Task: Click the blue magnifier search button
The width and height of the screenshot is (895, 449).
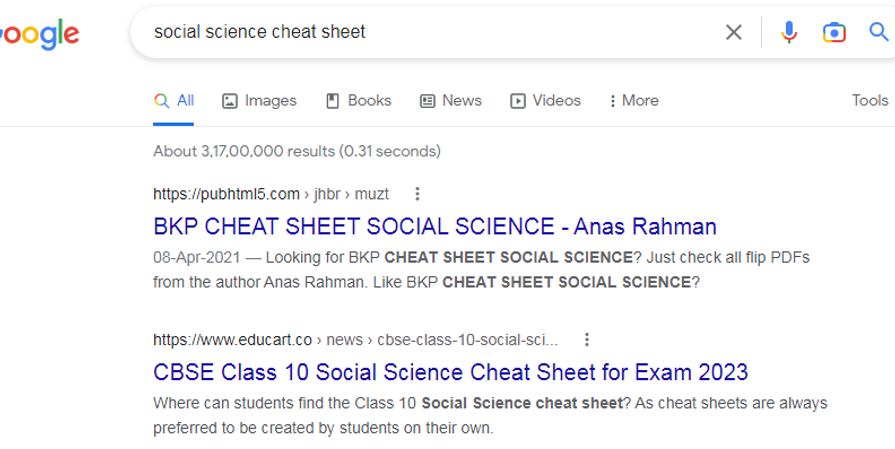Action: pyautogui.click(x=879, y=32)
